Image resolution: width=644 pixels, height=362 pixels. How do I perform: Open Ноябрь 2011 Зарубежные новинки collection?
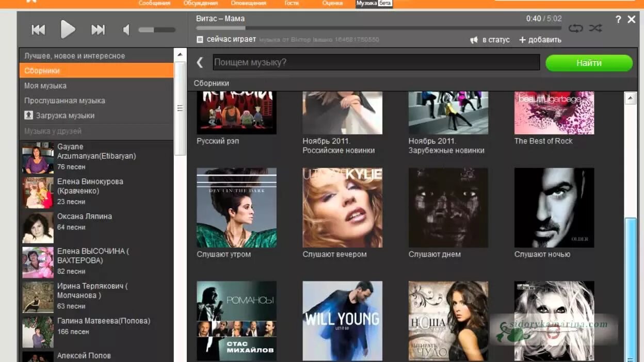pos(448,113)
